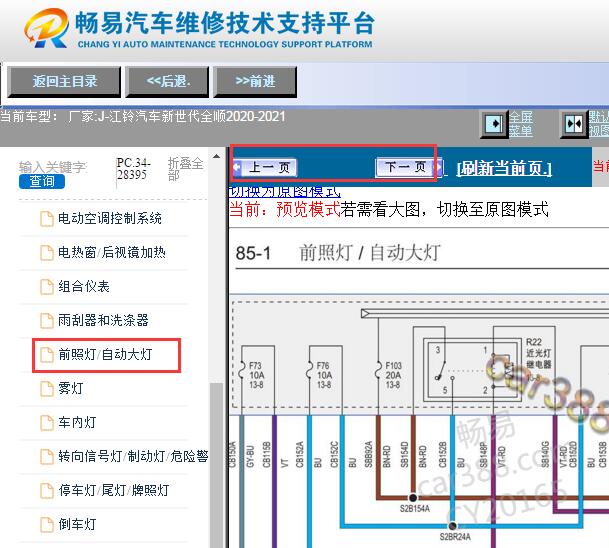Image resolution: width=609 pixels, height=548 pixels.
Task: Click the 刷新当前页 link
Action: 504,168
